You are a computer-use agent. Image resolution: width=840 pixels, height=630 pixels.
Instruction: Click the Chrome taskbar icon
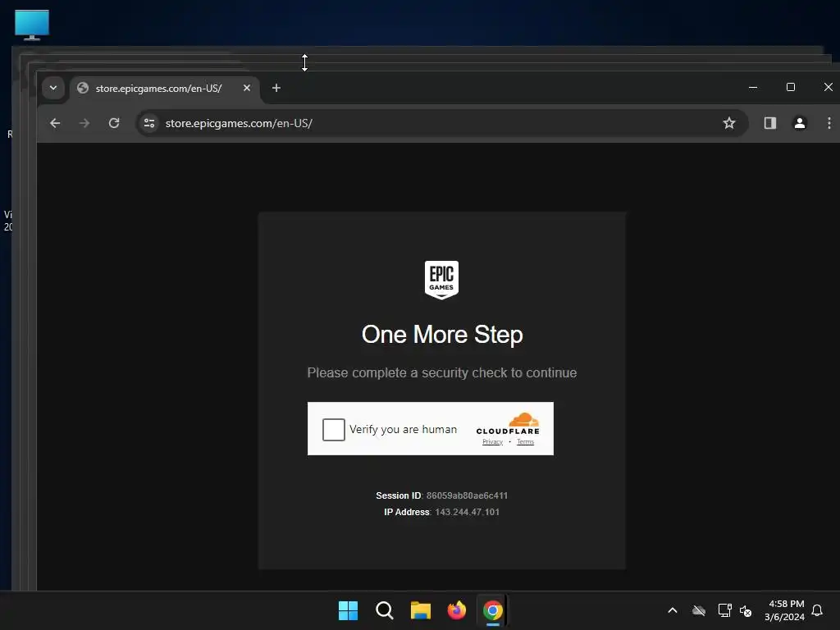pos(493,610)
